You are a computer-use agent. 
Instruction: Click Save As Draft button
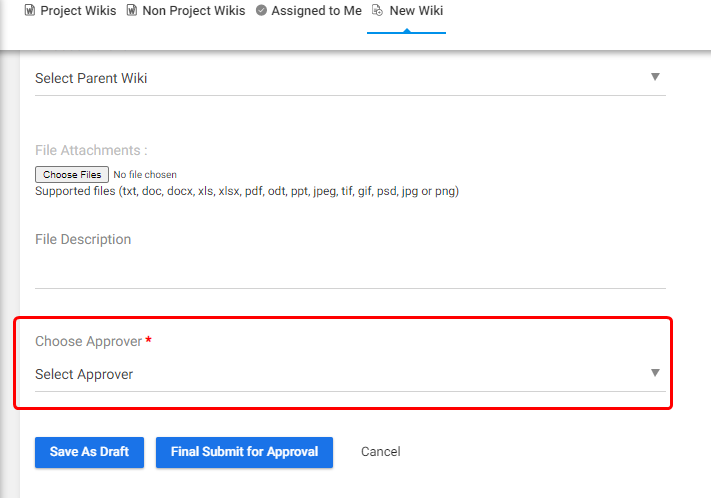pos(89,452)
